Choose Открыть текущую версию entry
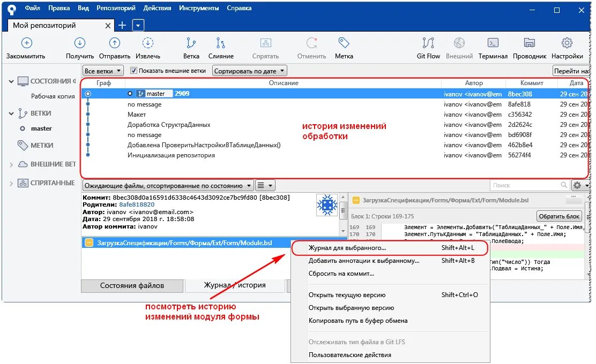This screenshot has height=364, width=596. pyautogui.click(x=390, y=295)
